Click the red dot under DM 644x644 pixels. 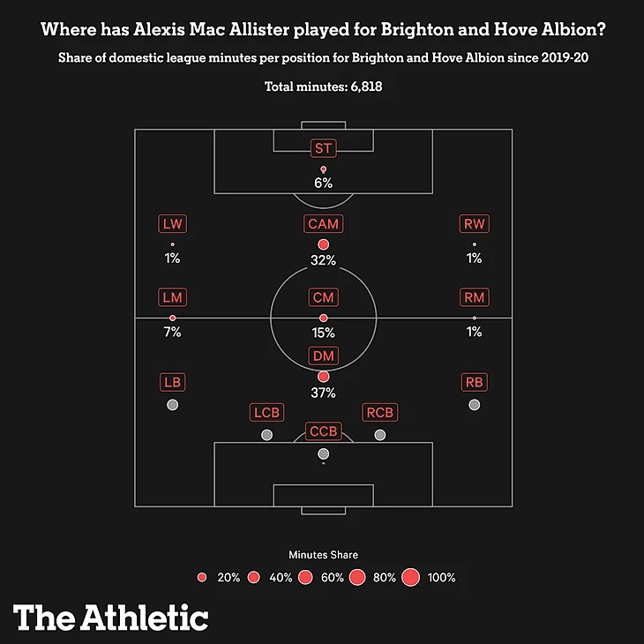323,376
